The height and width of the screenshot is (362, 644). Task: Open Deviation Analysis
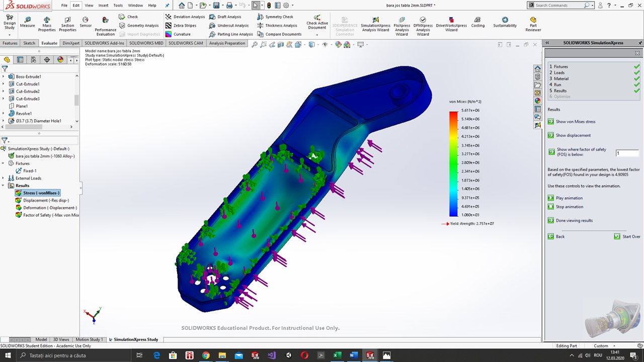click(185, 17)
